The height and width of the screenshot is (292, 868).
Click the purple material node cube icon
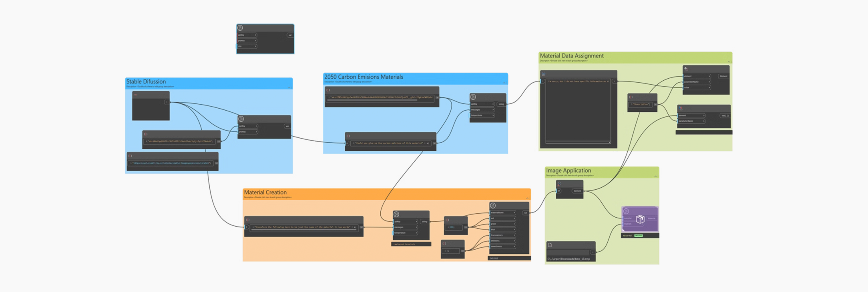640,219
